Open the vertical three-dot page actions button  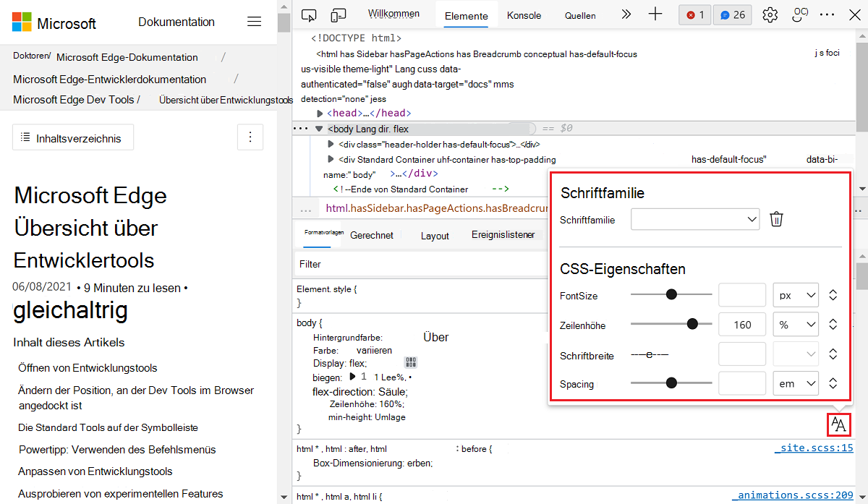pyautogui.click(x=250, y=137)
